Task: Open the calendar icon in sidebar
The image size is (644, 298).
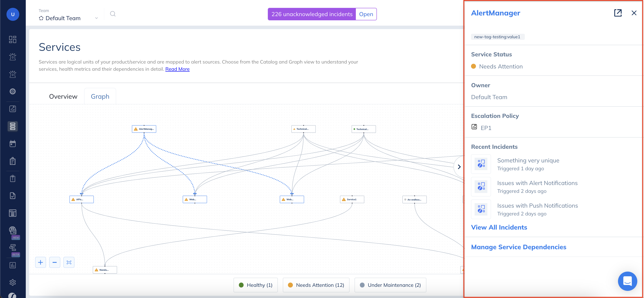Action: tap(13, 144)
